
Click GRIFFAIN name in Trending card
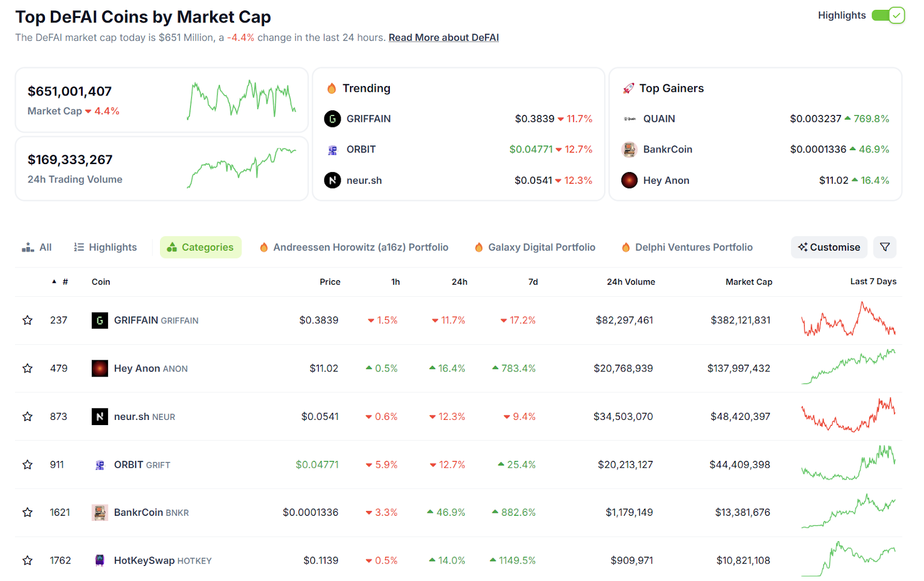point(368,119)
